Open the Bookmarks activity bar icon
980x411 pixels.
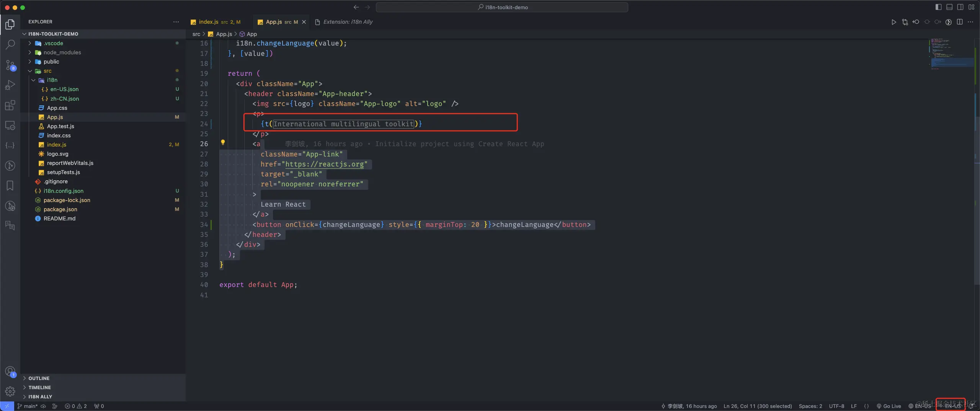[10, 186]
